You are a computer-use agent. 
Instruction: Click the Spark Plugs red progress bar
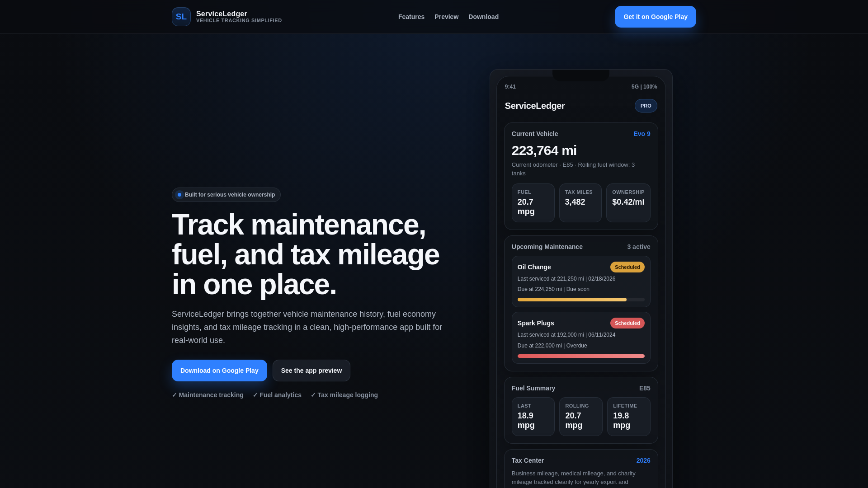[581, 356]
